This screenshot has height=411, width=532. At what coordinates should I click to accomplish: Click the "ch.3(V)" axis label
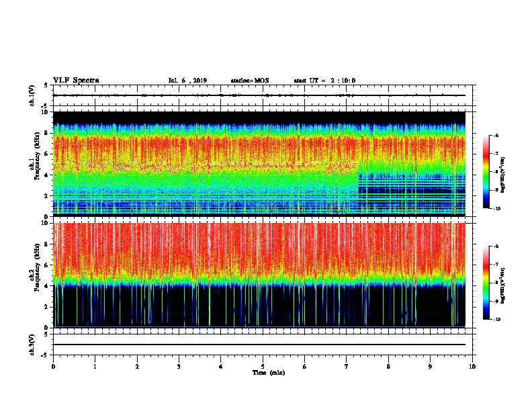tap(32, 345)
